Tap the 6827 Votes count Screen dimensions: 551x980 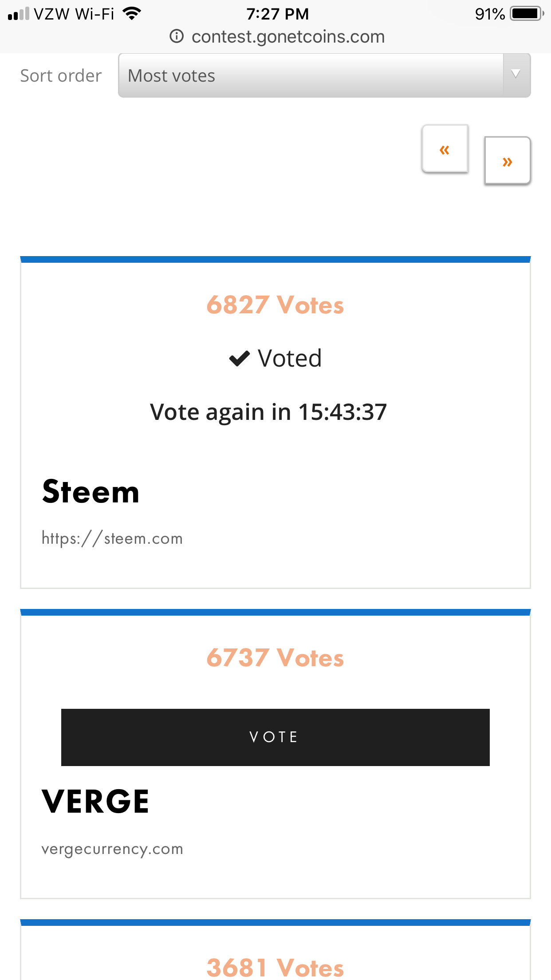pyautogui.click(x=275, y=305)
